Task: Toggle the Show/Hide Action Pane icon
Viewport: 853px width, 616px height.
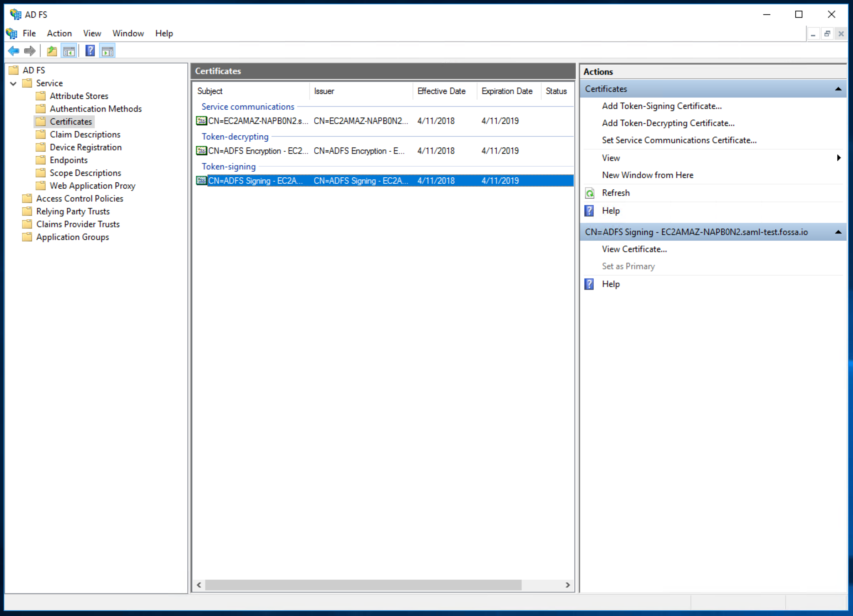Action: point(108,51)
